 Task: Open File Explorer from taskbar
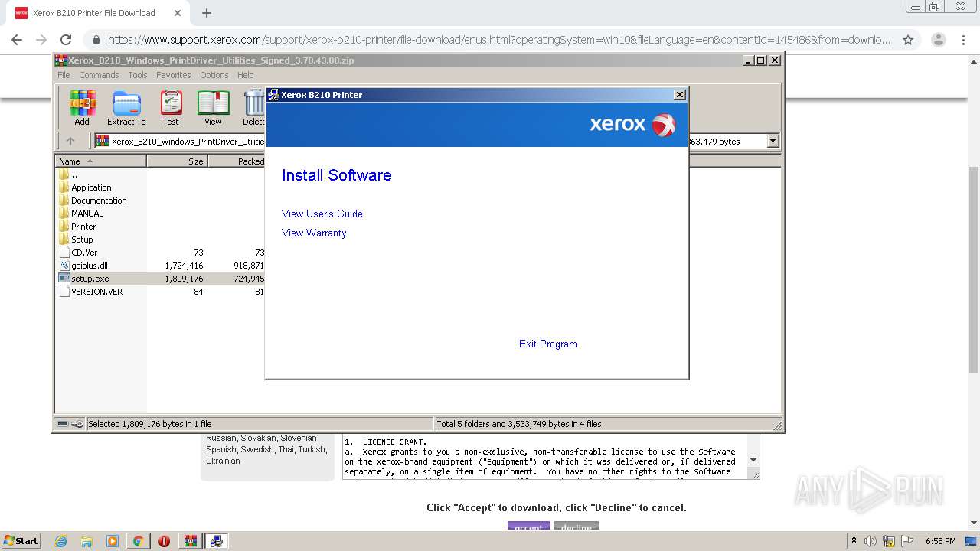[87, 541]
